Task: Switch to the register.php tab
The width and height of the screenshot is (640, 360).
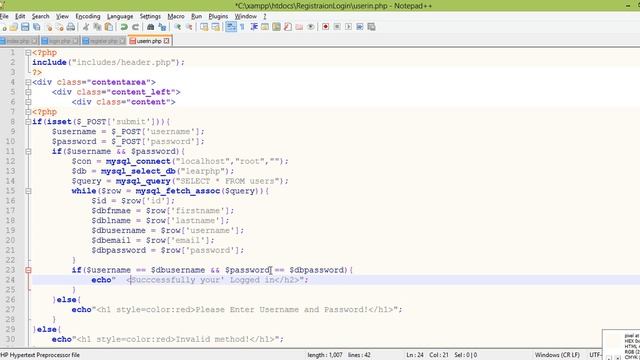Action: click(103, 41)
